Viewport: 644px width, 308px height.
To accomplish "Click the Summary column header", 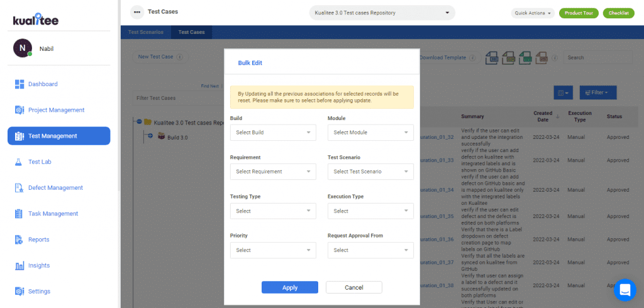I will (x=472, y=117).
